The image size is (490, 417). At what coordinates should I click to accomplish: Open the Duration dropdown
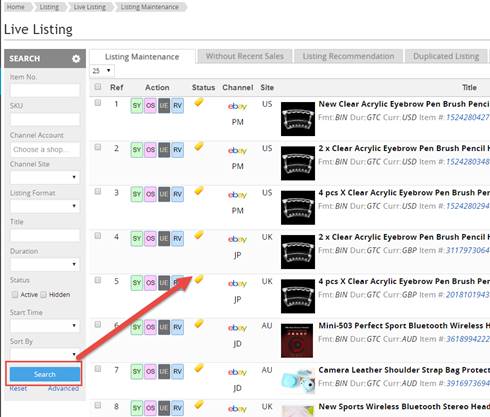tap(45, 264)
